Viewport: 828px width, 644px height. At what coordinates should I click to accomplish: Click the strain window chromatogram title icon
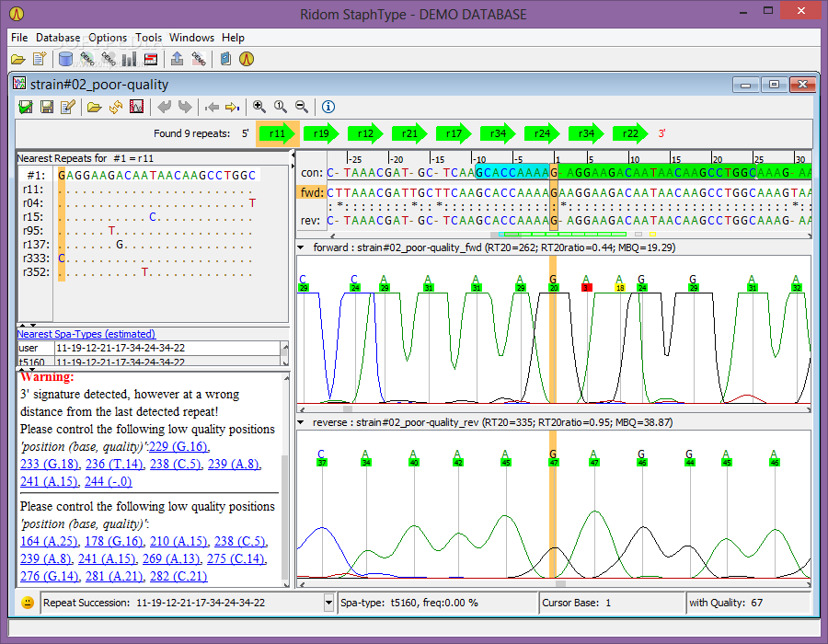[19, 84]
